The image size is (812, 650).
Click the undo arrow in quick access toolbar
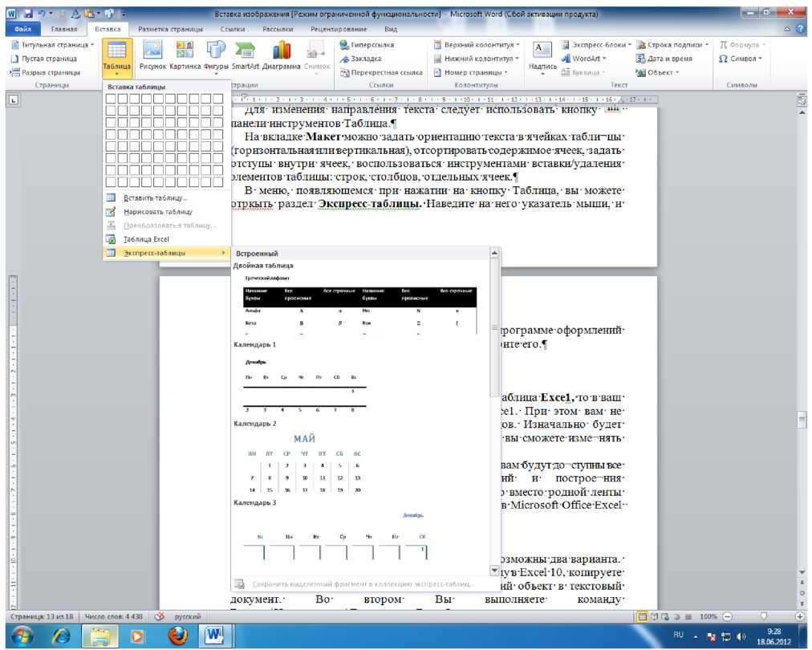(41, 13)
